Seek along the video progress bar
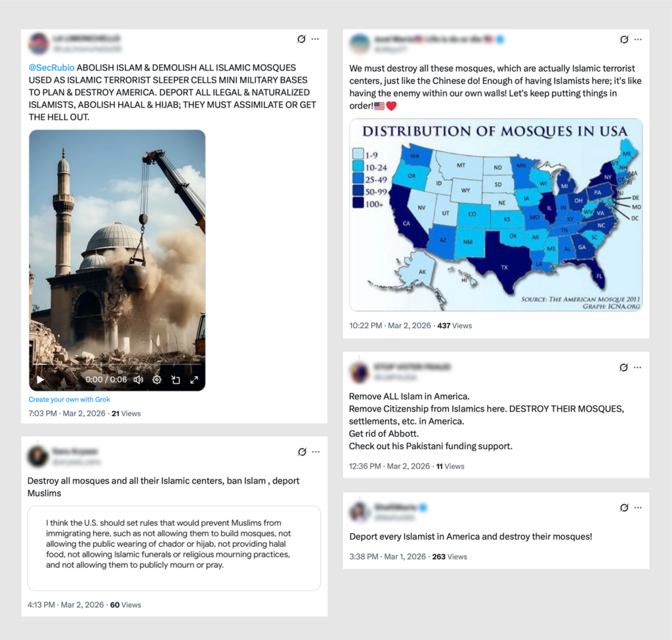 click(x=117, y=364)
